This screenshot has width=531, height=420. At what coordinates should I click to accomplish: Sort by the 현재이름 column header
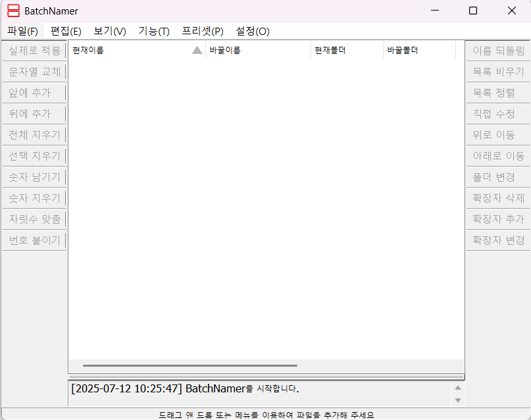137,50
